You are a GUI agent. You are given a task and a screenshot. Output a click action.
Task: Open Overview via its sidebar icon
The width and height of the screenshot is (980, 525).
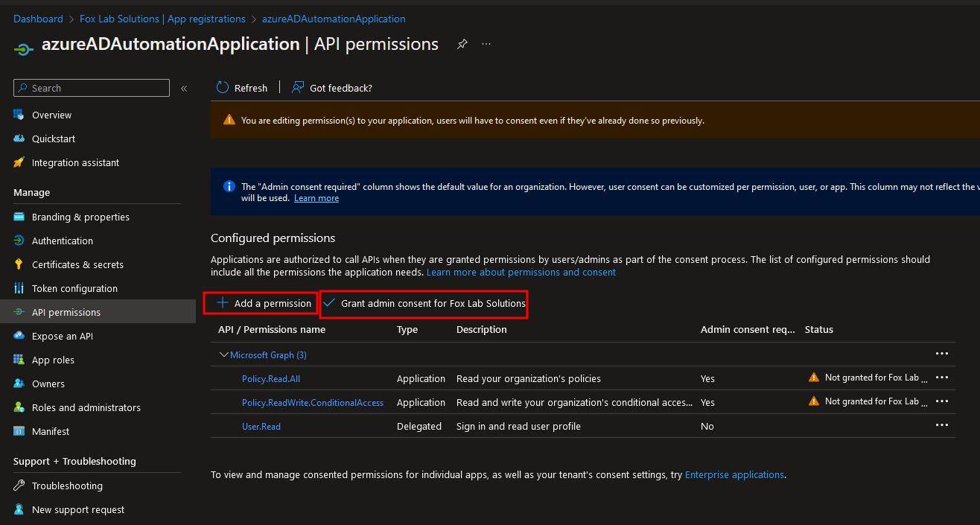pyautogui.click(x=19, y=115)
